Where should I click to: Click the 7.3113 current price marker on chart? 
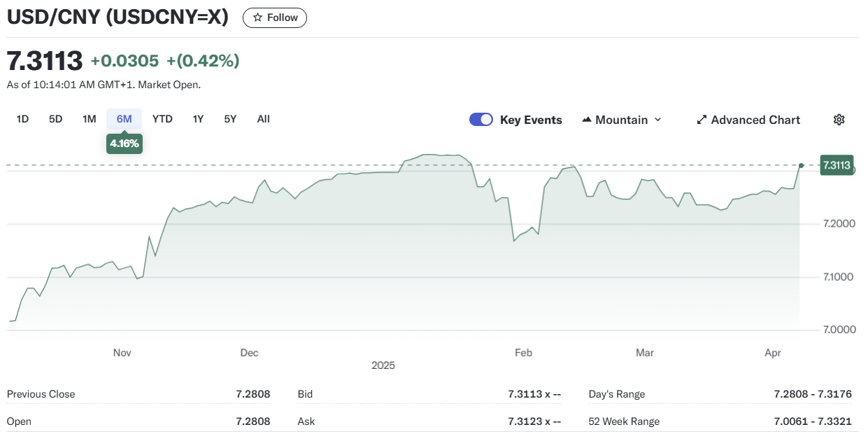837,165
